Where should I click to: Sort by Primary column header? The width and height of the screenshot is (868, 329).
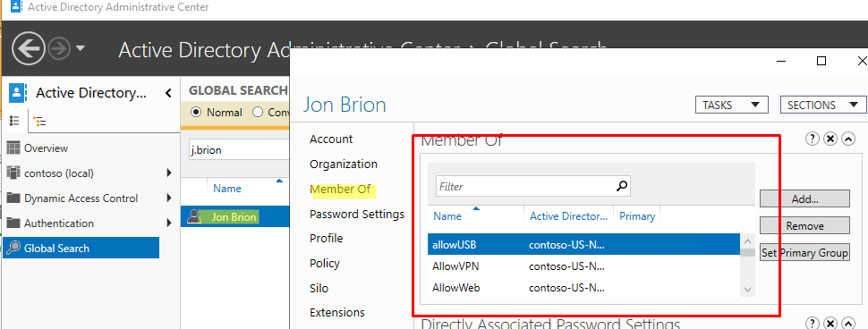(636, 216)
